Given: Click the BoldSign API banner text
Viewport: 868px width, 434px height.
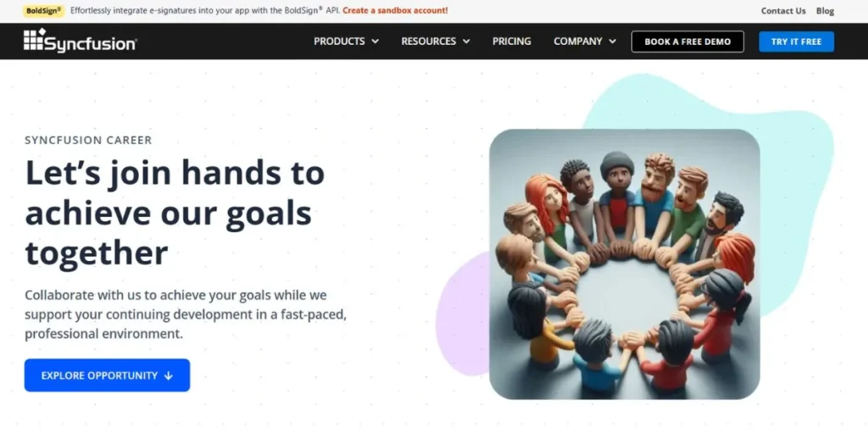Looking at the screenshot, I should point(205,10).
